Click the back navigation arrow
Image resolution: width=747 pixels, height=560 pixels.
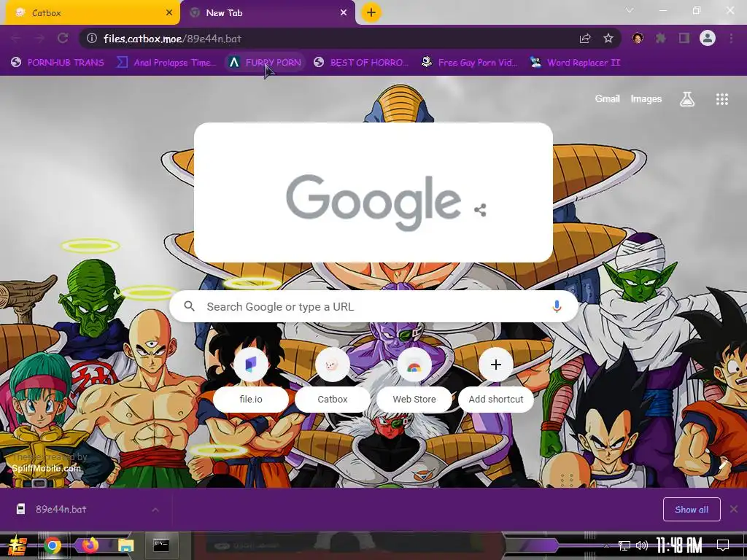[16, 38]
